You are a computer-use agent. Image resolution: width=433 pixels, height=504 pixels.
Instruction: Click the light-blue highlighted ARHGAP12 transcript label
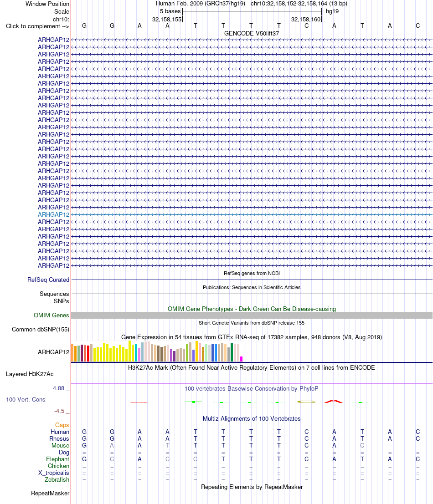pyautogui.click(x=53, y=215)
